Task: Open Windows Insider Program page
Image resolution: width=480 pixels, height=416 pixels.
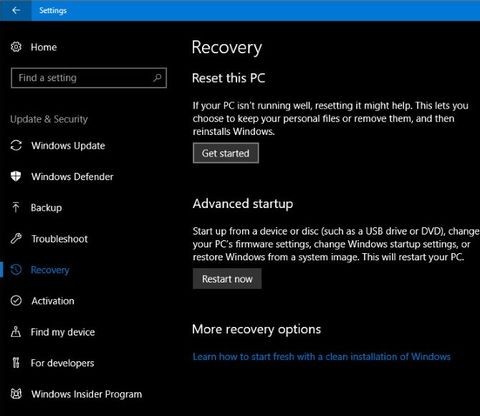Action: pos(87,394)
